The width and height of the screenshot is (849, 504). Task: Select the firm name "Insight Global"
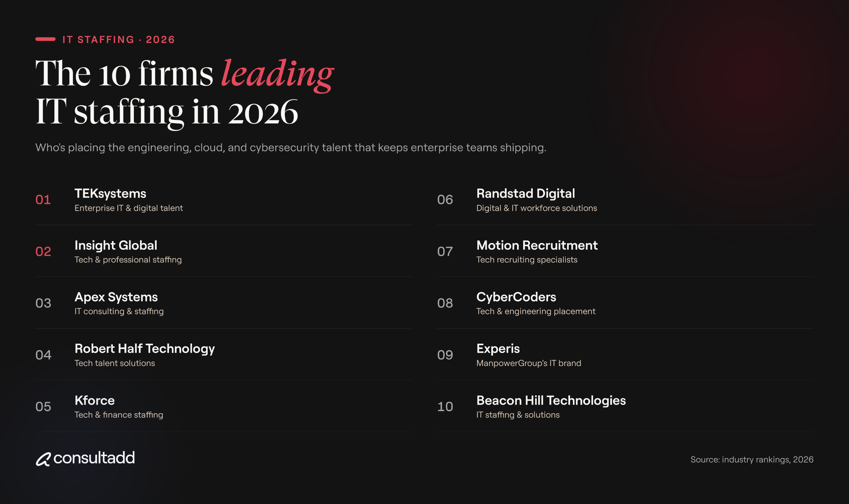(x=116, y=245)
